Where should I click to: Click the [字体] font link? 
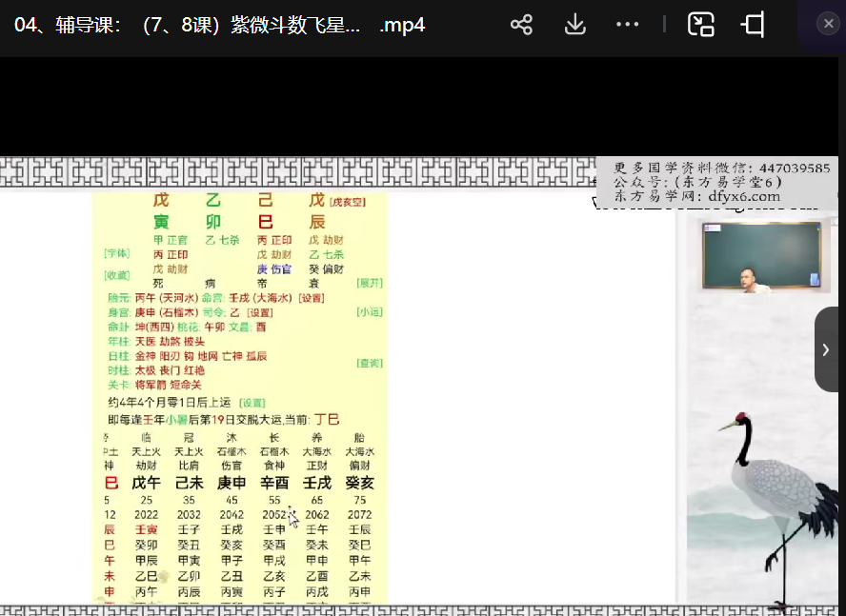[117, 254]
